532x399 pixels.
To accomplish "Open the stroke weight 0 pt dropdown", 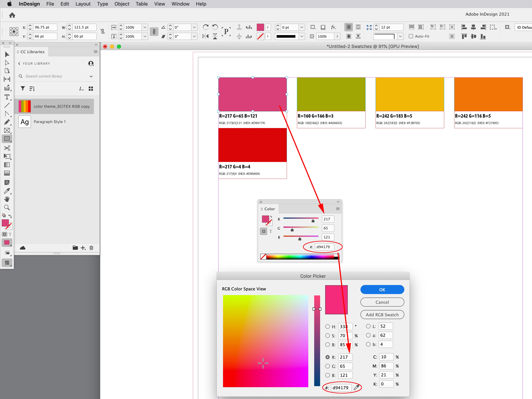I will (302, 27).
